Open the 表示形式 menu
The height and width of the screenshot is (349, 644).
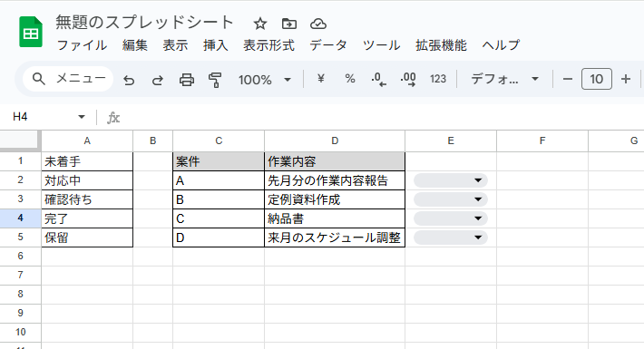(269, 45)
